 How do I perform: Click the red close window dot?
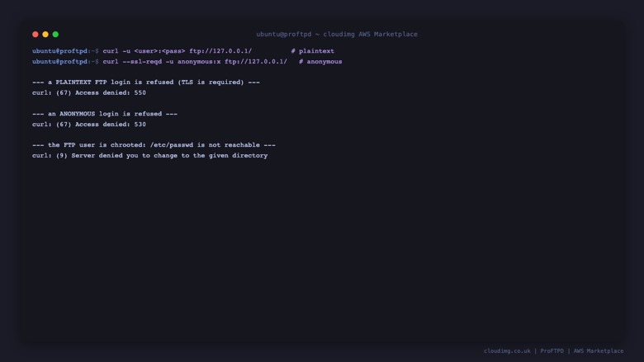pyautogui.click(x=36, y=35)
